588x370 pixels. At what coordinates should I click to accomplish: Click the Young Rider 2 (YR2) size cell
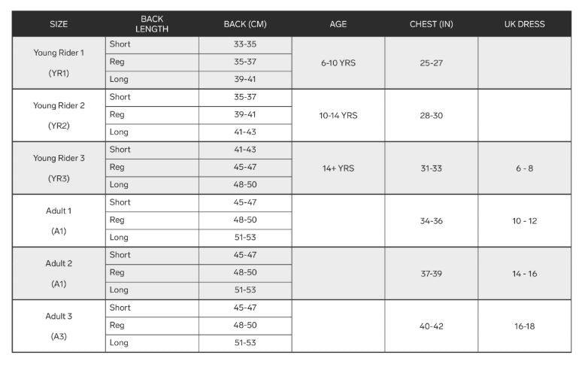click(59, 116)
